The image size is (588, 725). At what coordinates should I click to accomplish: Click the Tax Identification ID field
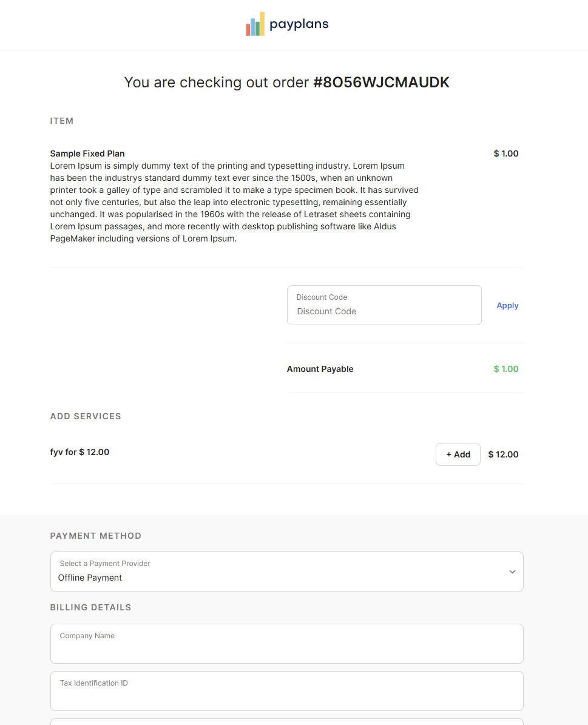pyautogui.click(x=286, y=691)
